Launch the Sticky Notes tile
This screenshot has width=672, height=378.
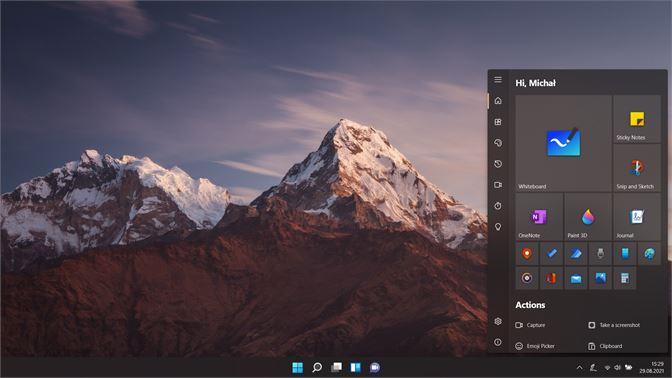click(x=637, y=119)
